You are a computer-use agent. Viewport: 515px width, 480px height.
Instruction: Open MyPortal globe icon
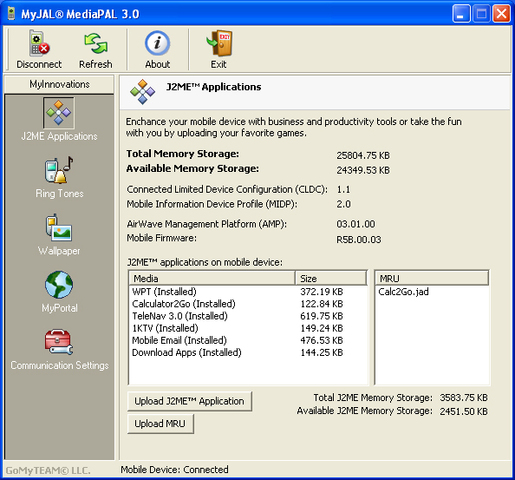(x=59, y=285)
